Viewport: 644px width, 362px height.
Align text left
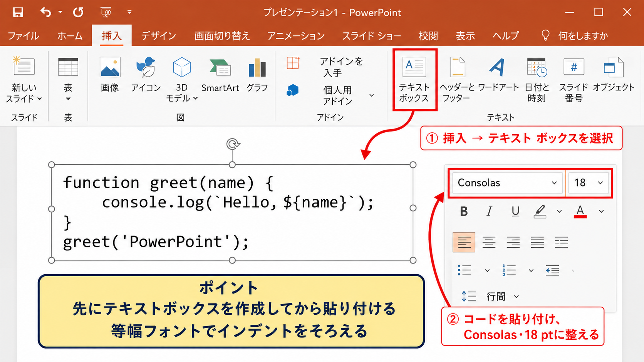coord(464,242)
